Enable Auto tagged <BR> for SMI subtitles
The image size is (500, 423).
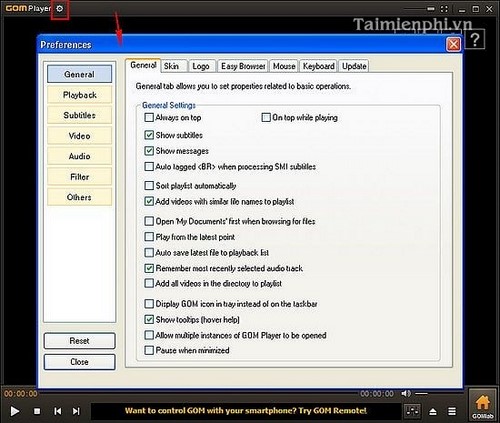[149, 167]
